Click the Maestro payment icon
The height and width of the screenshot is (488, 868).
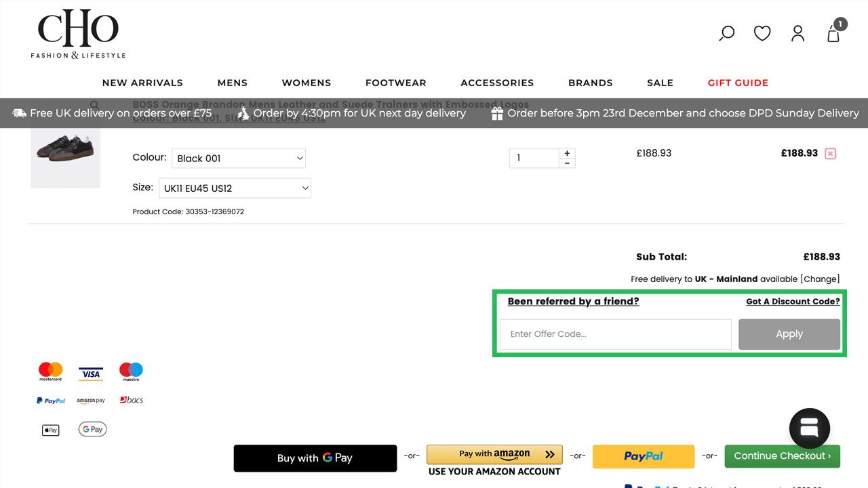coord(131,371)
